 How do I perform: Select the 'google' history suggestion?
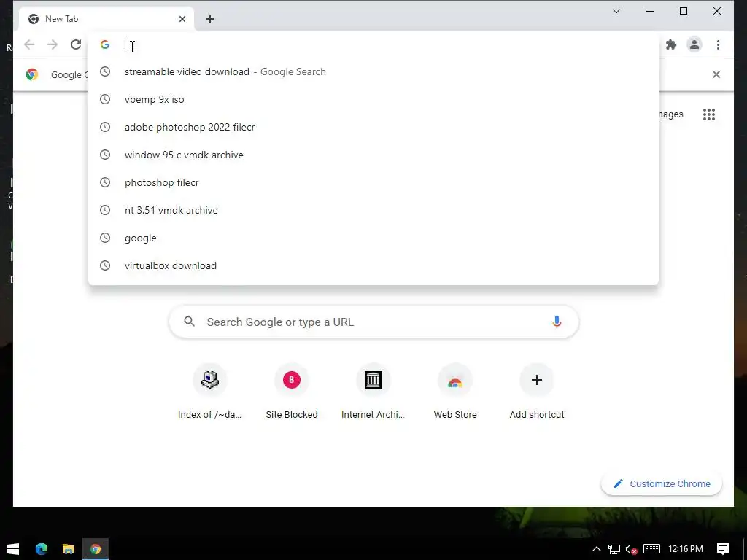[x=373, y=238]
